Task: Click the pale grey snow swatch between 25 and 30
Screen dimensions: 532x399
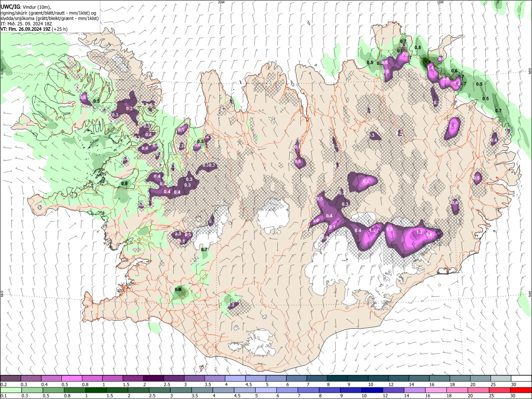Action: pos(500,379)
